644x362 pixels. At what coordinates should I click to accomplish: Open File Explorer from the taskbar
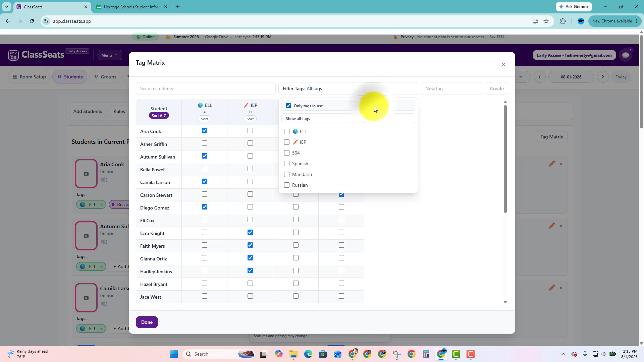(293, 354)
